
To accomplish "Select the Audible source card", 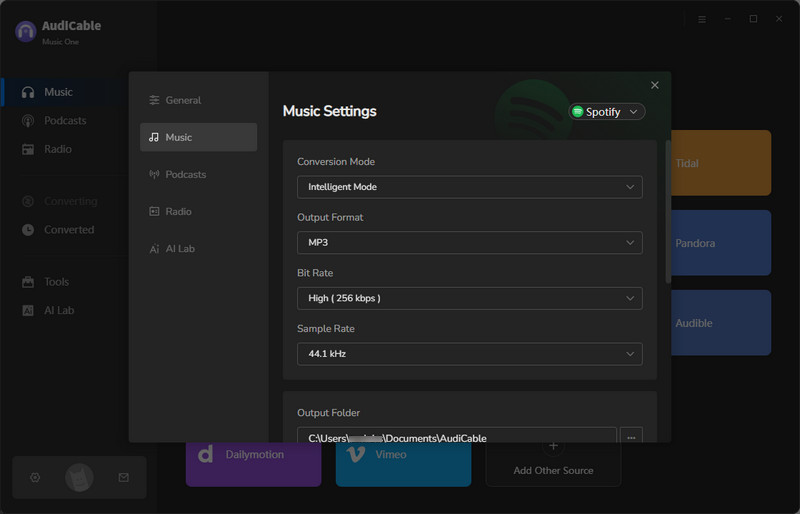I will [721, 323].
